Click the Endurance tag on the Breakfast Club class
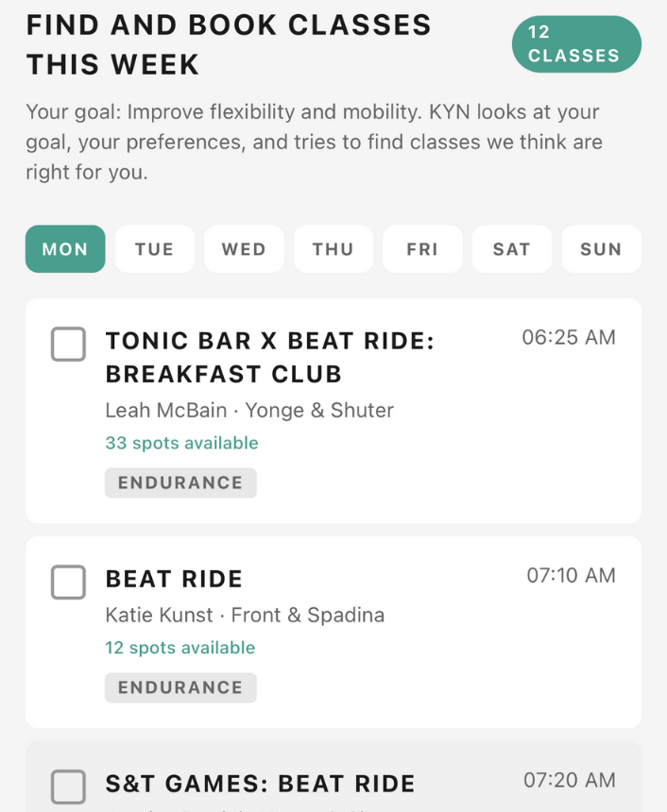 click(180, 482)
